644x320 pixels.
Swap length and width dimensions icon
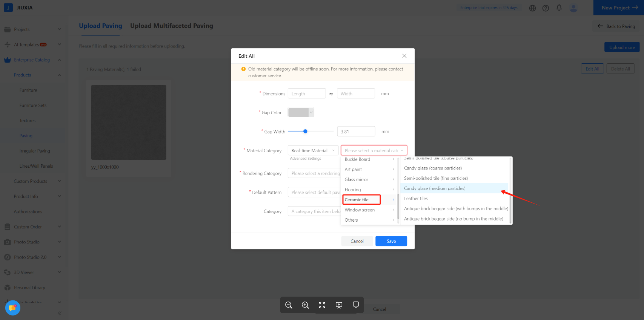click(331, 94)
